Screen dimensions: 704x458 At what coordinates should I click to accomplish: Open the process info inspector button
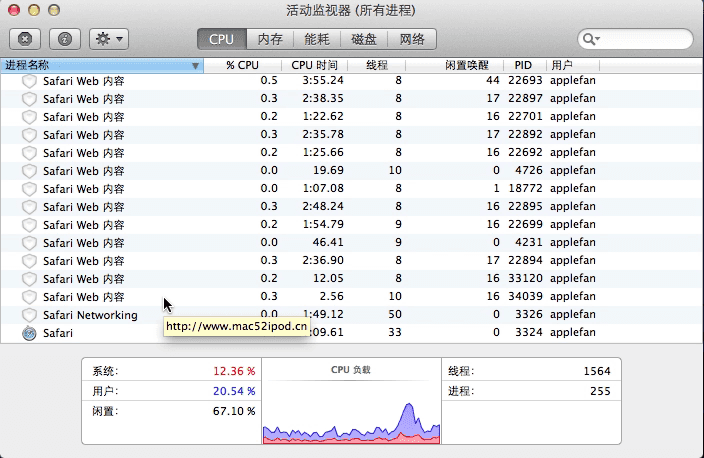pyautogui.click(x=65, y=39)
